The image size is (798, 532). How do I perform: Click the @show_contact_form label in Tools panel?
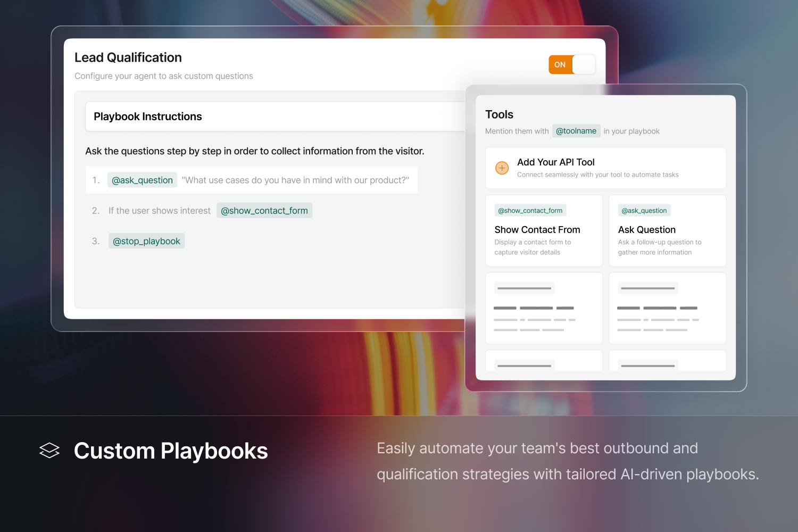tap(530, 211)
